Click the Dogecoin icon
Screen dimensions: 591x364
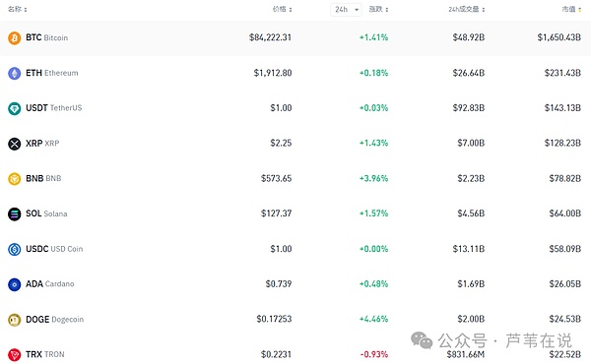(x=15, y=320)
